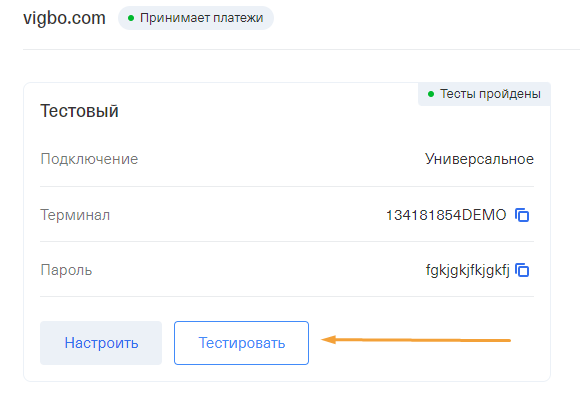Click the Подключение row label

89,159
